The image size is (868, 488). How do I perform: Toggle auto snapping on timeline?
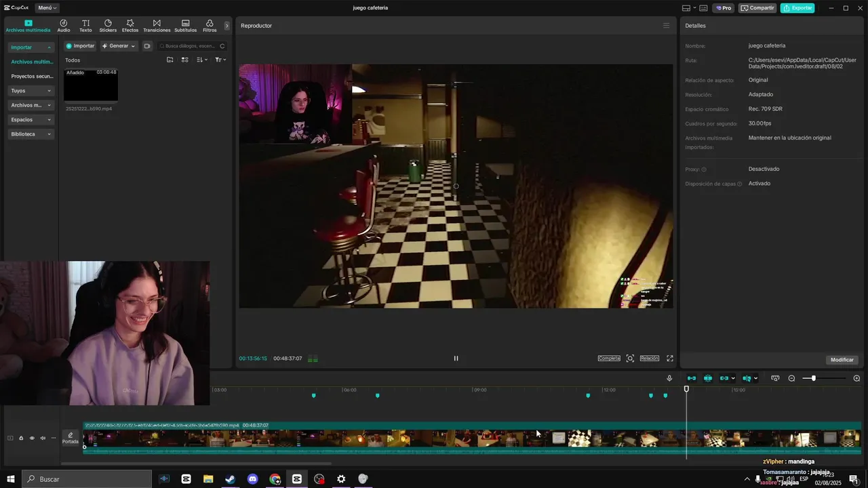[708, 378]
